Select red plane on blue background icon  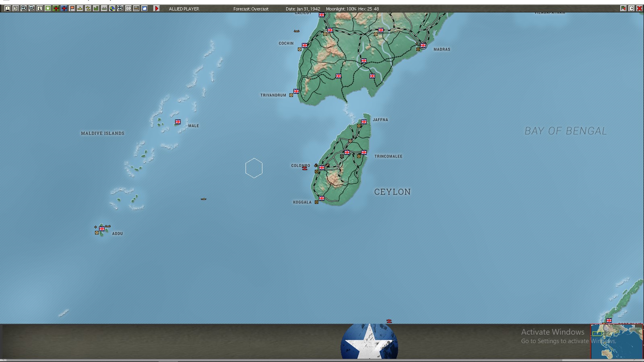pyautogui.click(x=64, y=8)
